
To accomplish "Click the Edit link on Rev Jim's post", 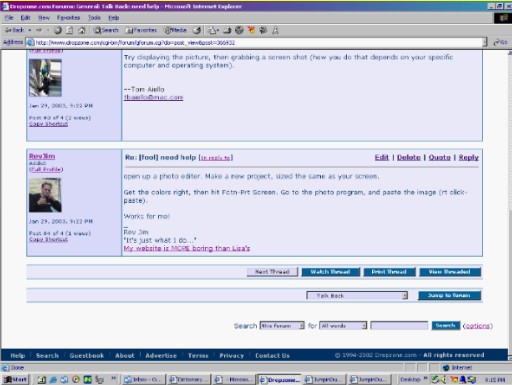I will click(x=382, y=157).
